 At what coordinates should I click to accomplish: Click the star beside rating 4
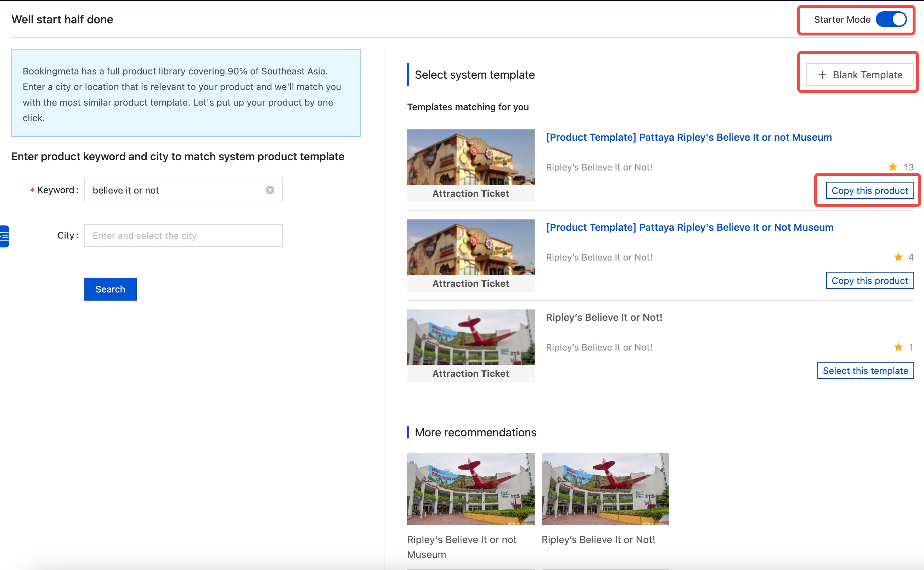(x=898, y=257)
